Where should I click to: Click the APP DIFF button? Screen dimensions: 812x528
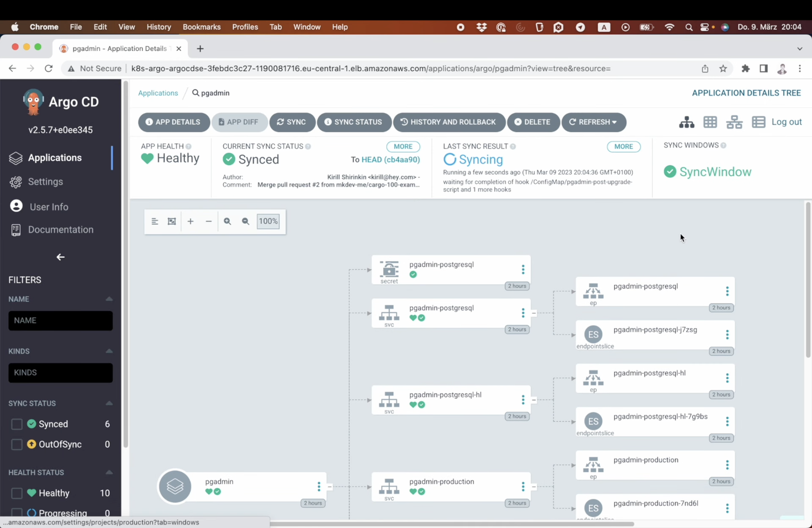[239, 122]
